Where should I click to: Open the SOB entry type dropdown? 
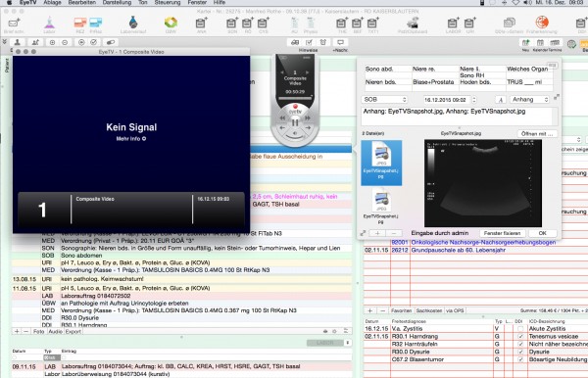point(384,100)
